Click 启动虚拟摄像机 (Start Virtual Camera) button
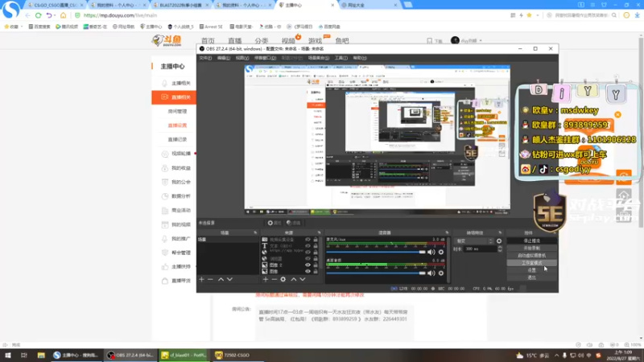 click(532, 255)
